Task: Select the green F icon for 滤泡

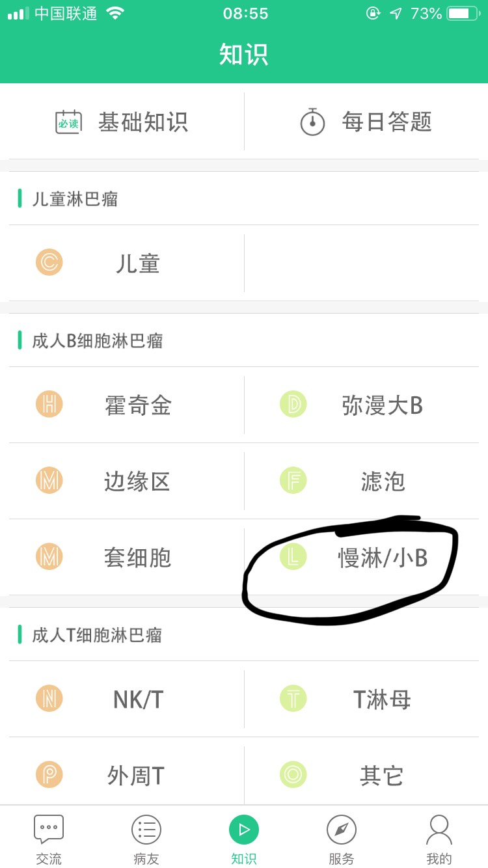Action: click(293, 480)
